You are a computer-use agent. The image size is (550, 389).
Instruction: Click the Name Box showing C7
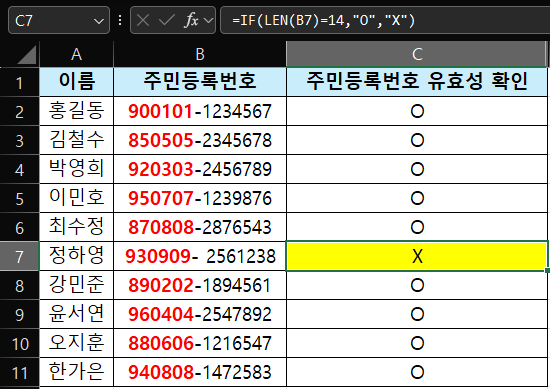pos(59,20)
